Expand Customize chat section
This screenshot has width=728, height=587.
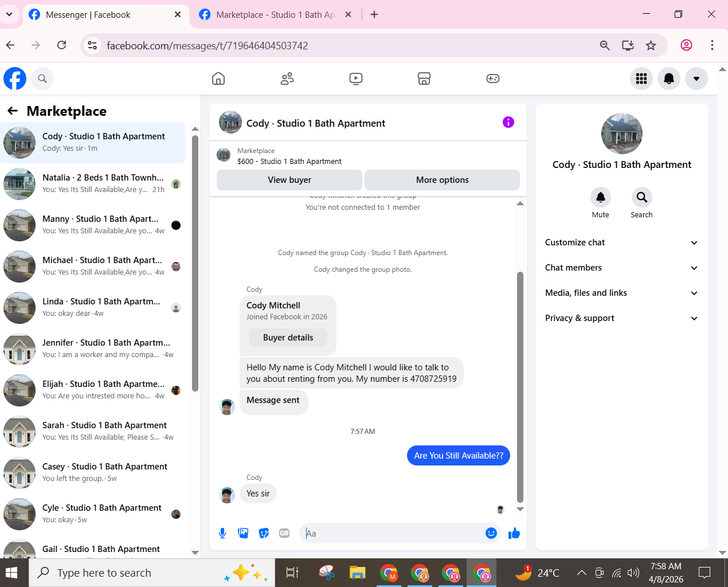pyautogui.click(x=622, y=242)
